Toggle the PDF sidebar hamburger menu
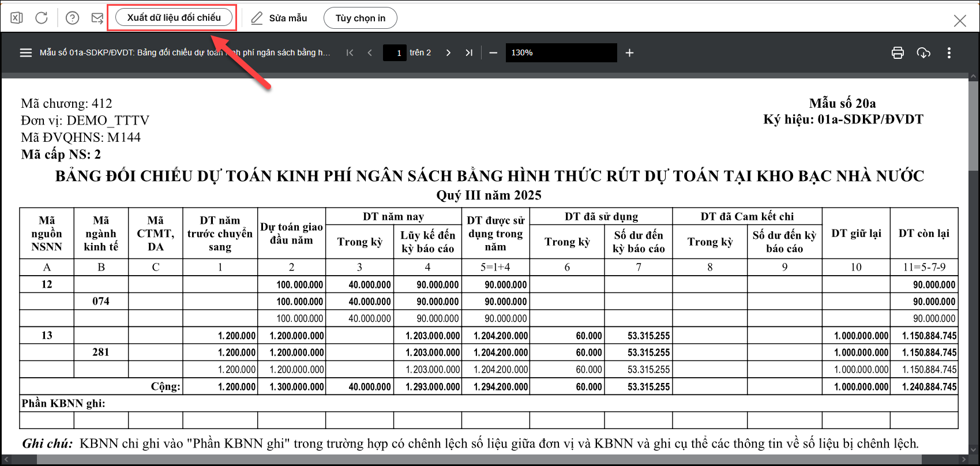The image size is (980, 466). tap(26, 52)
